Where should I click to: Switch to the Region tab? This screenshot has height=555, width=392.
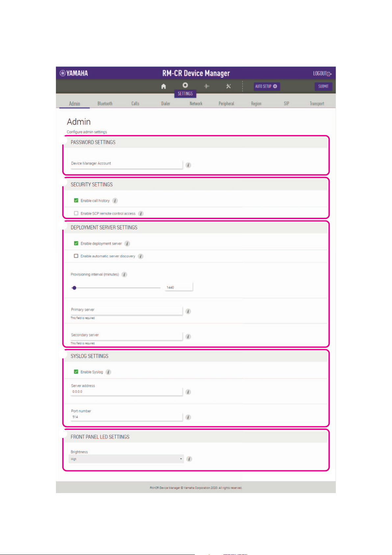[x=256, y=103]
